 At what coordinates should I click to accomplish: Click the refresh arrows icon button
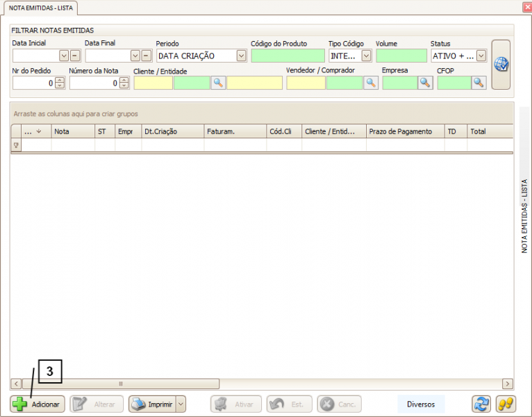coord(481,404)
